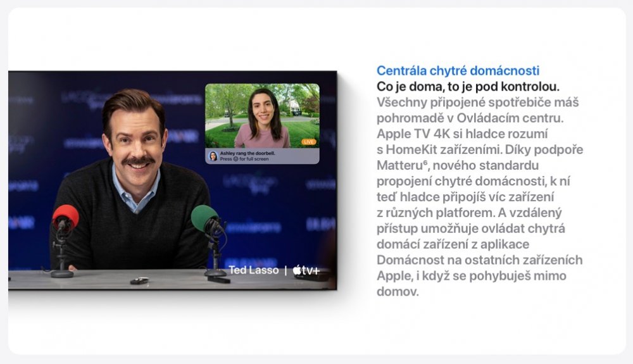Click the line 'pohromadě v Ovládacím centru.'
This screenshot has height=364, width=633.
[470, 118]
